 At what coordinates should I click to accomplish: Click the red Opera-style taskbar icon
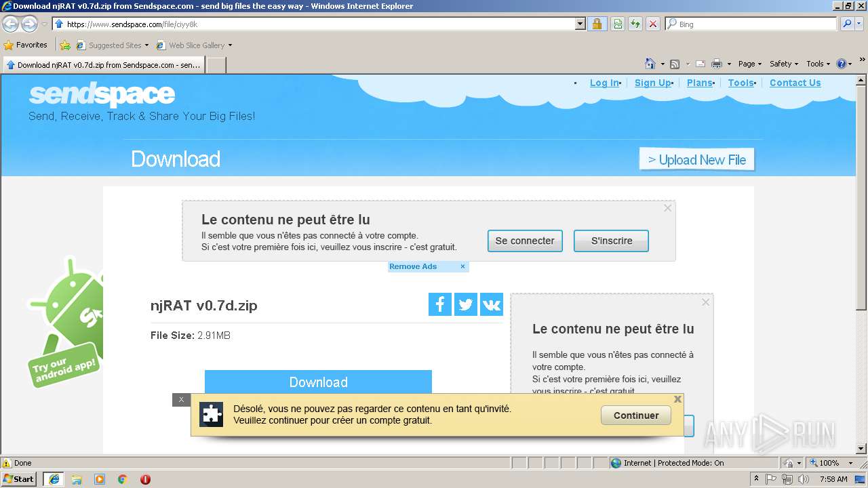pos(145,479)
